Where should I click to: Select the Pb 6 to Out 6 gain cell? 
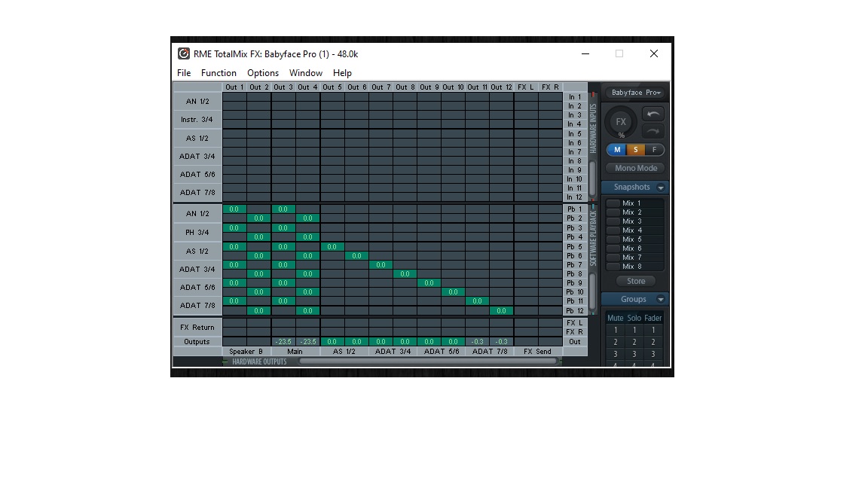[356, 255]
